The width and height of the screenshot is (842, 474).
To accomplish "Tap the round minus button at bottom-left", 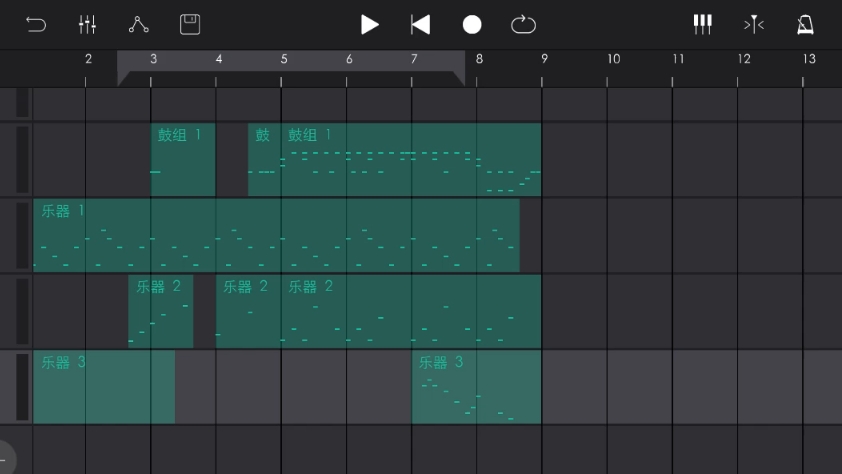I will (x=5, y=460).
